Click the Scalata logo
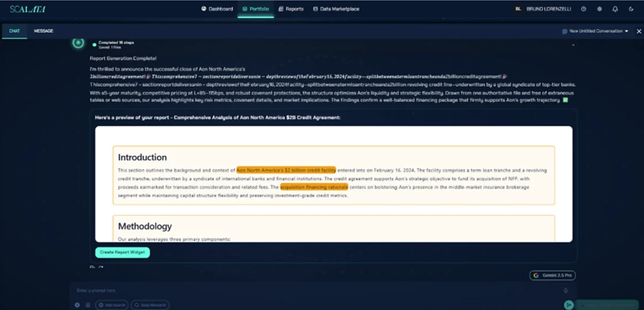 point(28,9)
